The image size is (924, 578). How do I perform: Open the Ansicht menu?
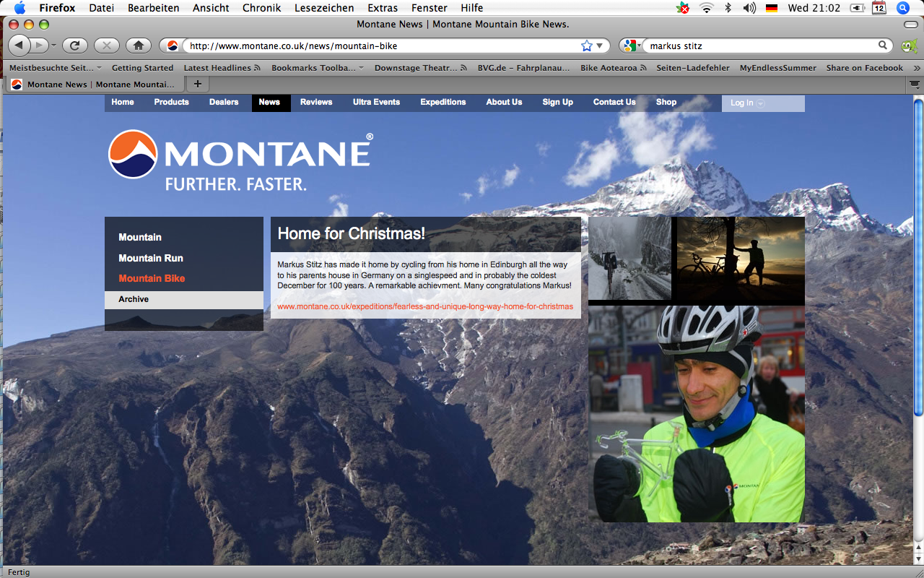pyautogui.click(x=211, y=8)
